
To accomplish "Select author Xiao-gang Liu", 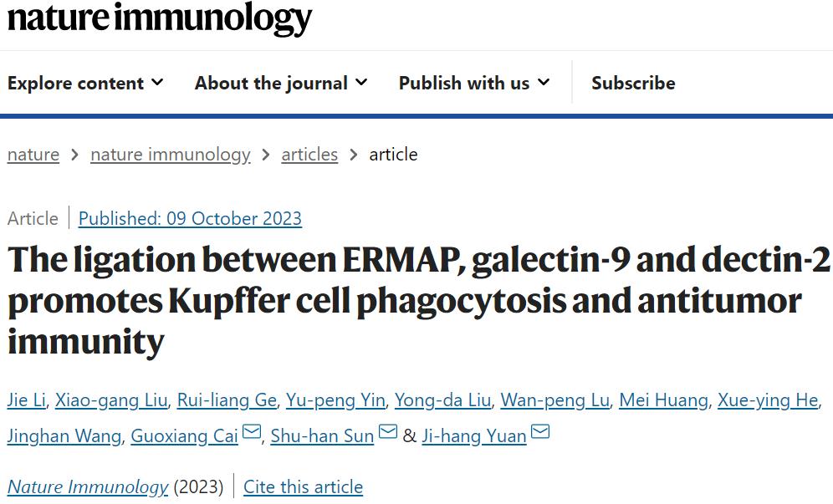I will click(110, 400).
